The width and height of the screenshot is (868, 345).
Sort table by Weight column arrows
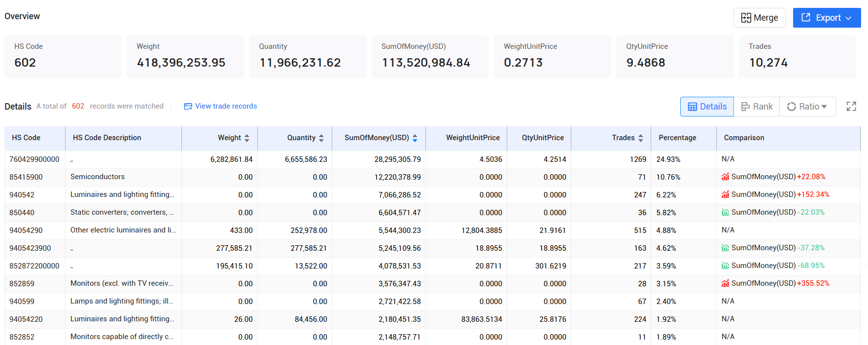(x=247, y=138)
